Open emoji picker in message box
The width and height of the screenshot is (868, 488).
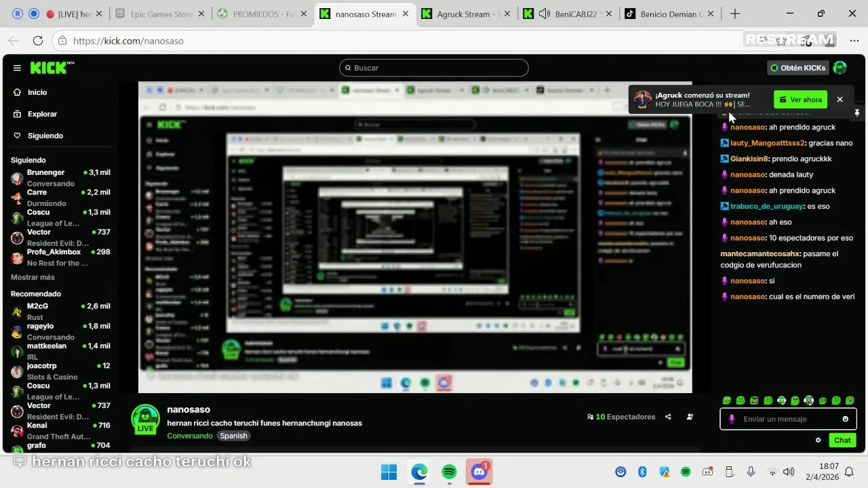click(845, 419)
